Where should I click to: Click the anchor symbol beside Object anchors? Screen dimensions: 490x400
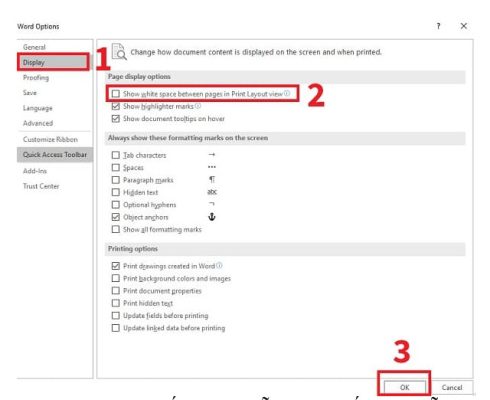(x=212, y=217)
